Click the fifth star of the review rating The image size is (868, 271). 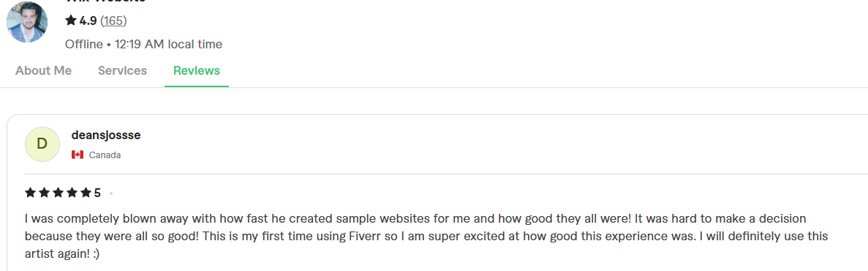pos(86,193)
